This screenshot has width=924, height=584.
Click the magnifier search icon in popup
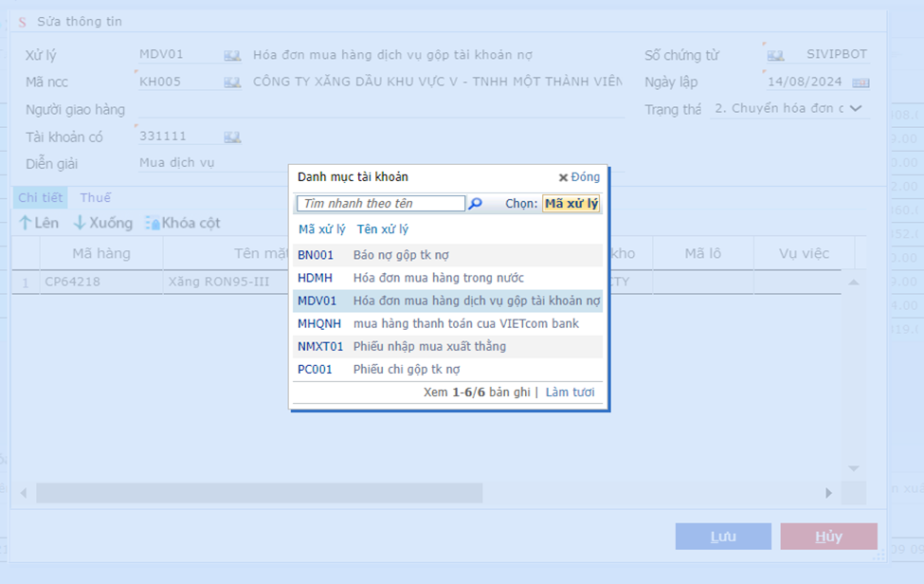pyautogui.click(x=476, y=204)
